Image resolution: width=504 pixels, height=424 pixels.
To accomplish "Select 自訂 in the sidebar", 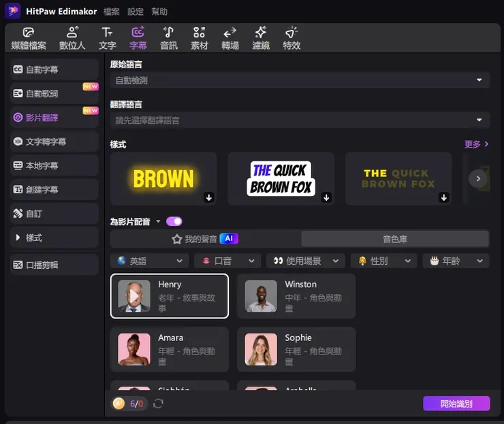I will point(54,214).
